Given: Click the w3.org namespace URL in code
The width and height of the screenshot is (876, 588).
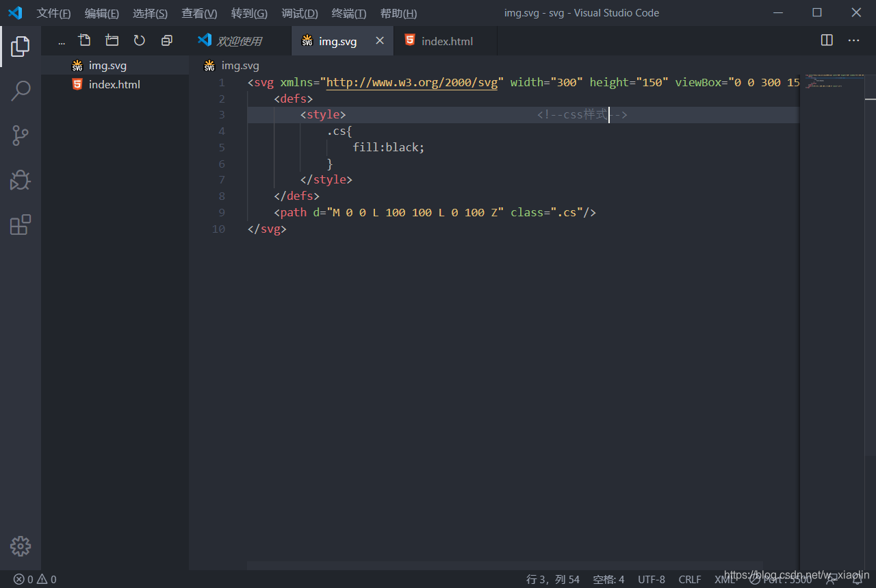Looking at the screenshot, I should pyautogui.click(x=412, y=82).
